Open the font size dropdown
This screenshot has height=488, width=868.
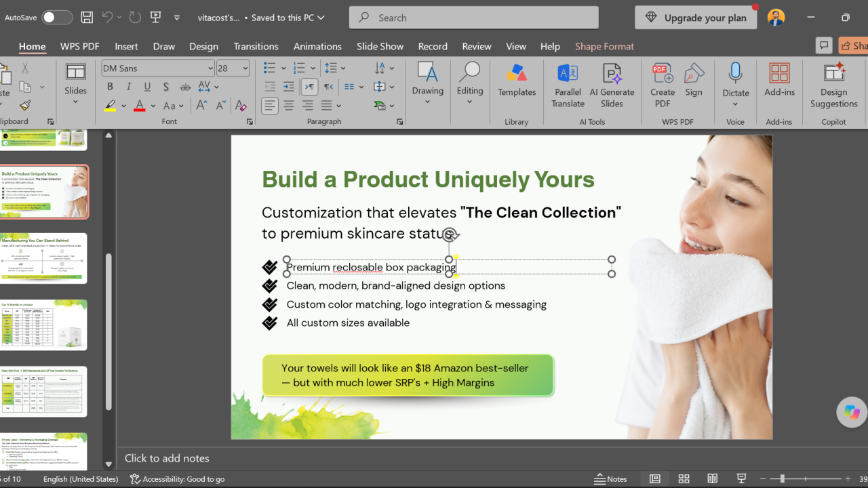(x=245, y=68)
